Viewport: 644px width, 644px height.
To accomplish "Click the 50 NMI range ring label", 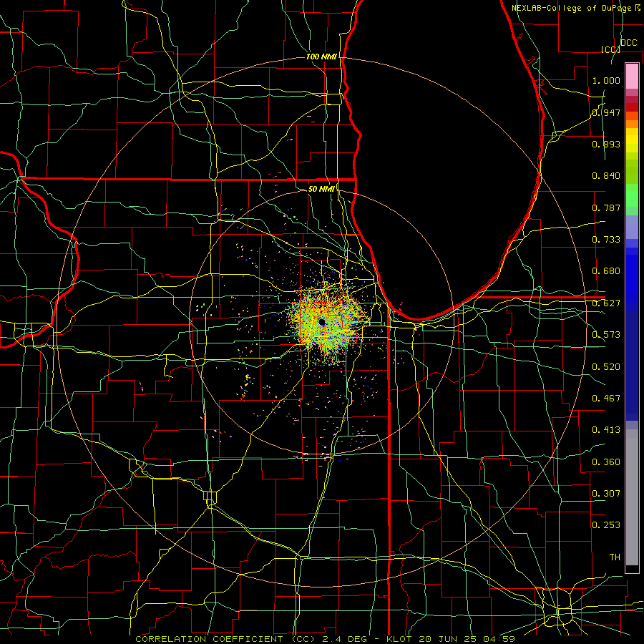I will [321, 189].
